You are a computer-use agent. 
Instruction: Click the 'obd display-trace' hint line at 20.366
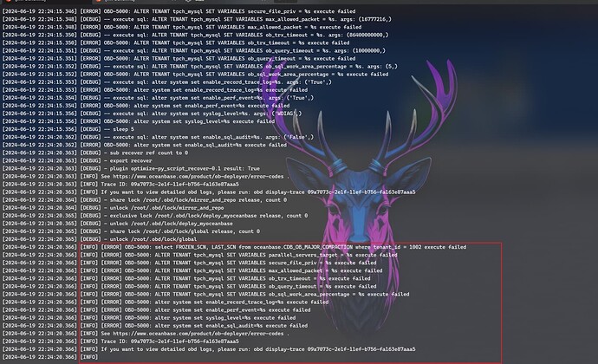tap(209, 349)
